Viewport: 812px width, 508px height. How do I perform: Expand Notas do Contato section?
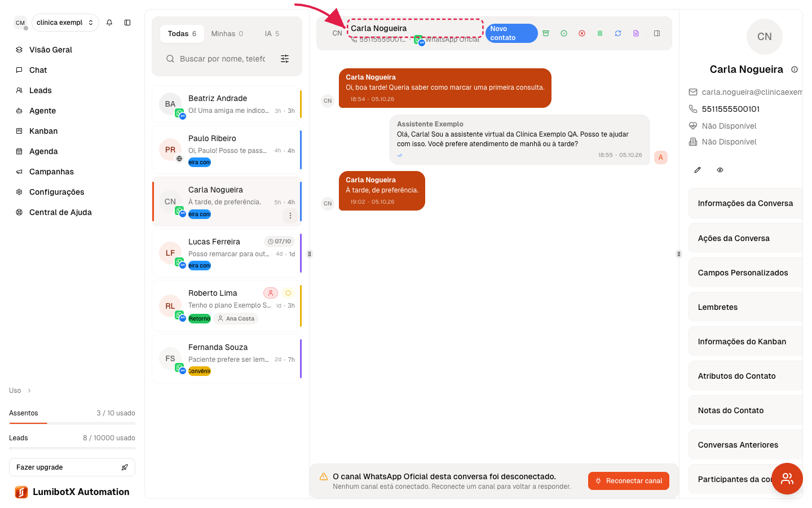(x=745, y=410)
